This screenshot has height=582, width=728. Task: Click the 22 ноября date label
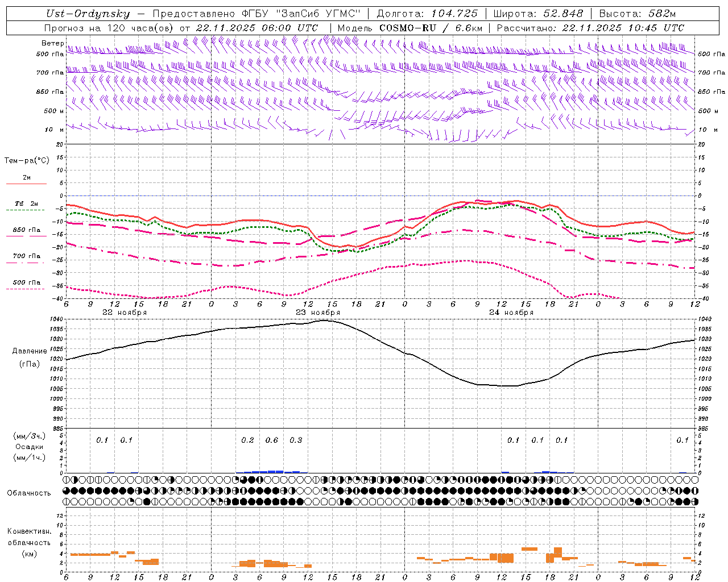[125, 313]
